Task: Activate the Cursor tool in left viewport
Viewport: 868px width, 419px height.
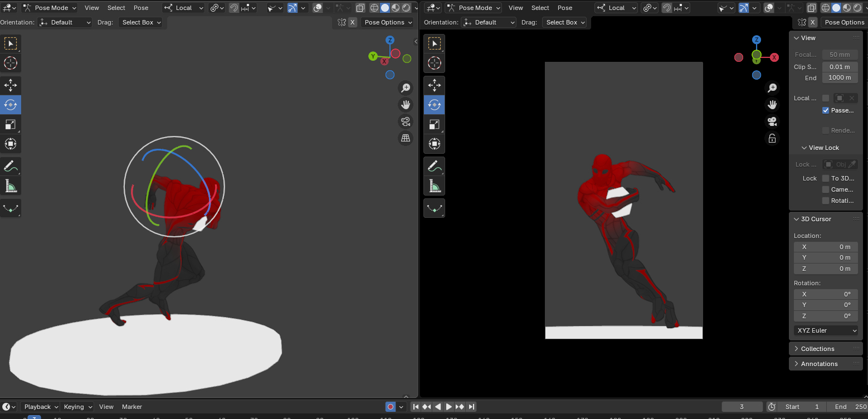Action: pos(11,63)
